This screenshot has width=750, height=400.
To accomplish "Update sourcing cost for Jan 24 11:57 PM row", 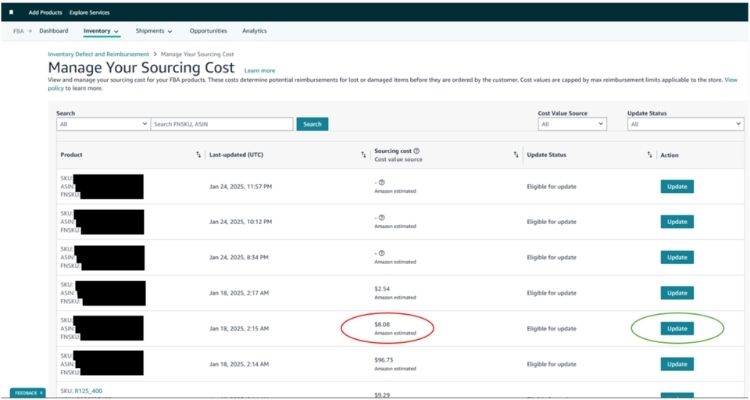I will (x=677, y=187).
